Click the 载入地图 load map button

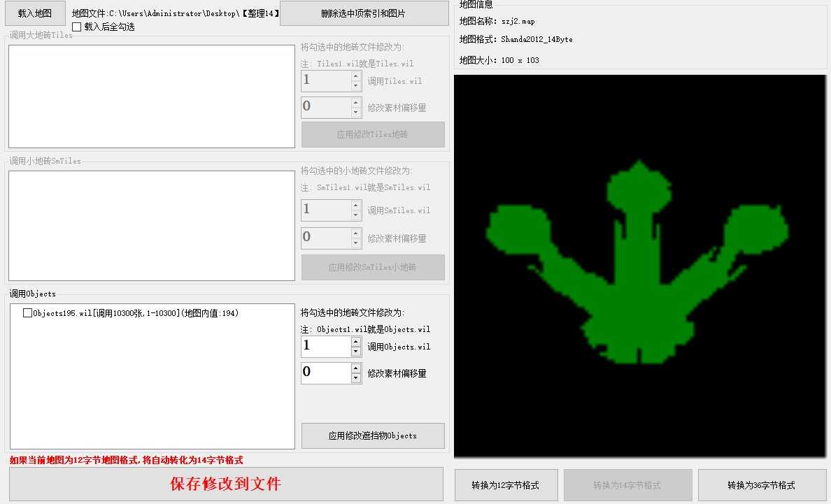pyautogui.click(x=35, y=13)
